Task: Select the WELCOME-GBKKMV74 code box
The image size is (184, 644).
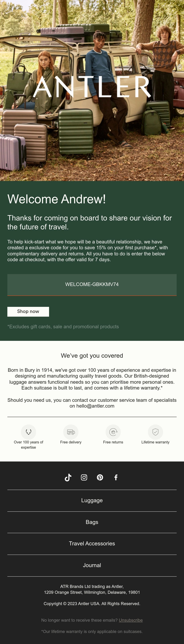Action: tap(92, 285)
